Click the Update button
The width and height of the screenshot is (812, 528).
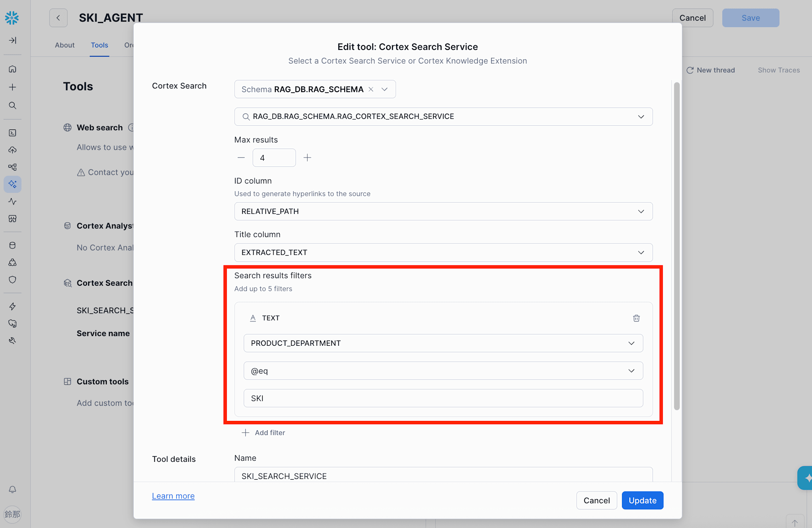click(x=642, y=500)
